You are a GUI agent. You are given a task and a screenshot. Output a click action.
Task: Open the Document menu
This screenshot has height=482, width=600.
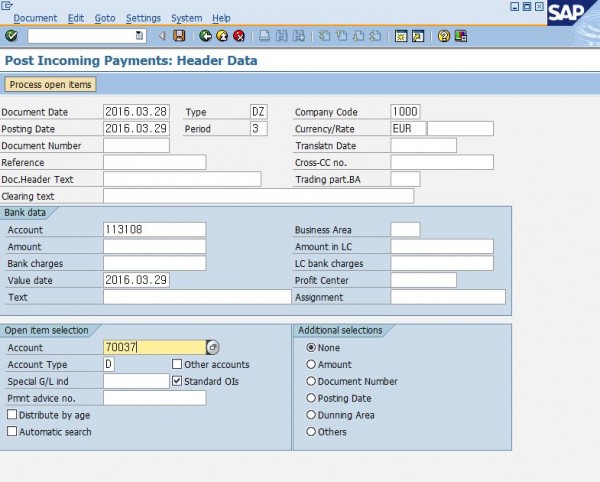click(x=35, y=18)
